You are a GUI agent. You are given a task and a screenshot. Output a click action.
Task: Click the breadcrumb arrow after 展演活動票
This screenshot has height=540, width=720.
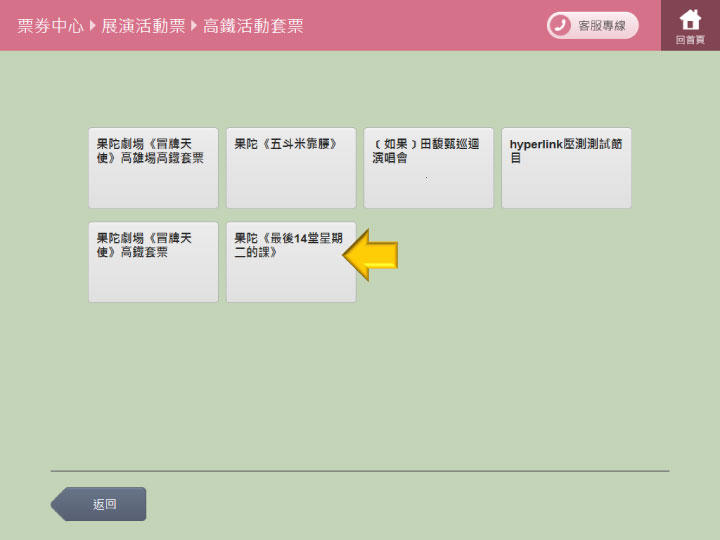(x=195, y=26)
